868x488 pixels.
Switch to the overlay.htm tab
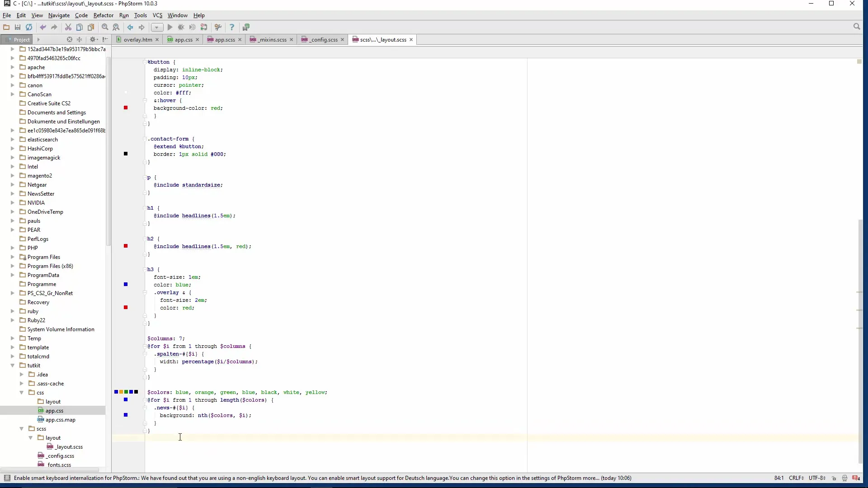(x=138, y=40)
